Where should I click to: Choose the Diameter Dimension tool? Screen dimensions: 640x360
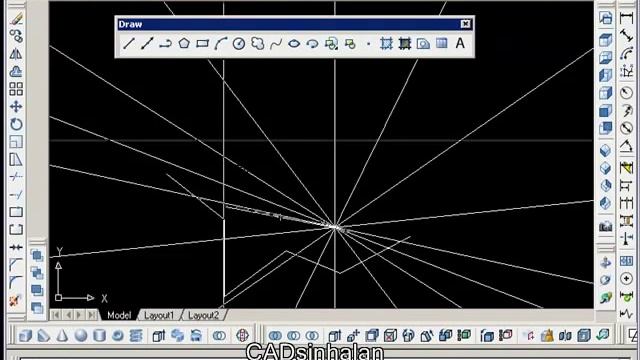pos(626,128)
